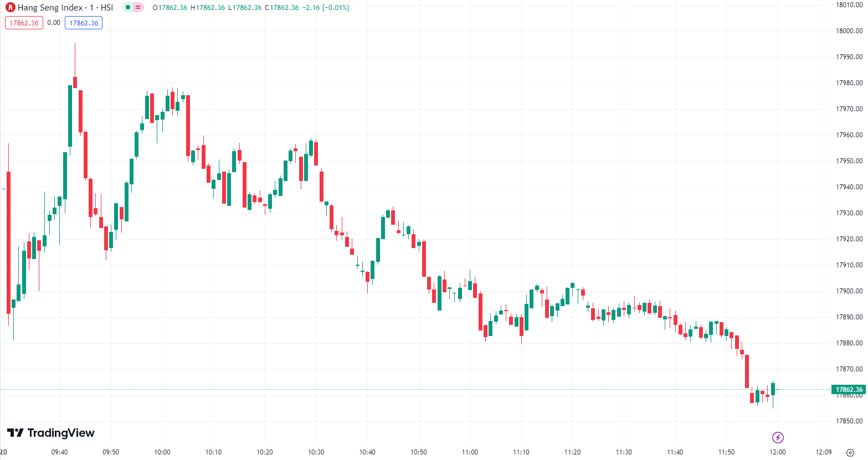Click the 17900.00 price scale label
Viewport: 868px width, 460px height.
pos(849,291)
